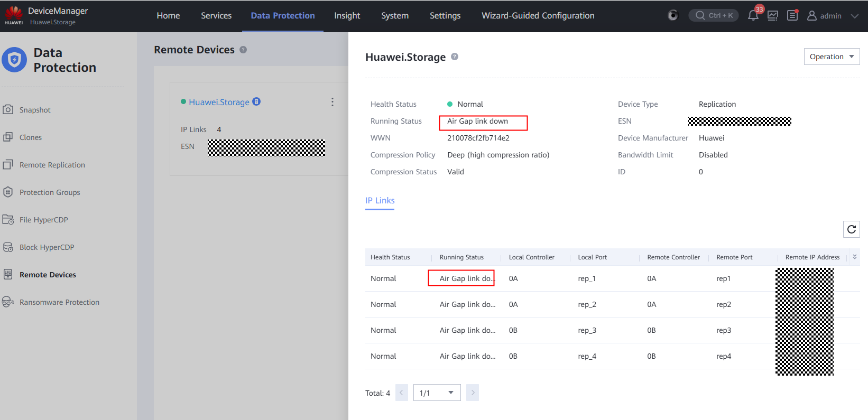Click the 'Air Gap link down' running status value
This screenshot has width=868, height=420.
[x=477, y=121]
